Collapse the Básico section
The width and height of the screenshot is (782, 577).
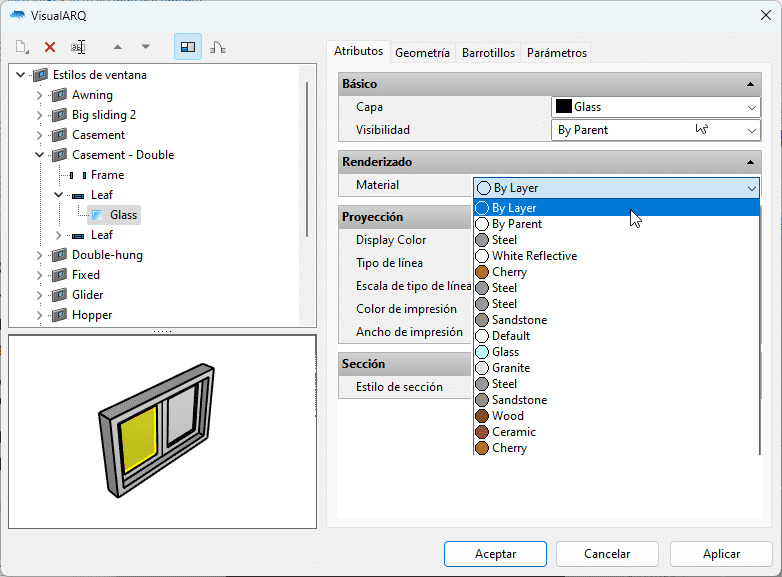(x=750, y=84)
